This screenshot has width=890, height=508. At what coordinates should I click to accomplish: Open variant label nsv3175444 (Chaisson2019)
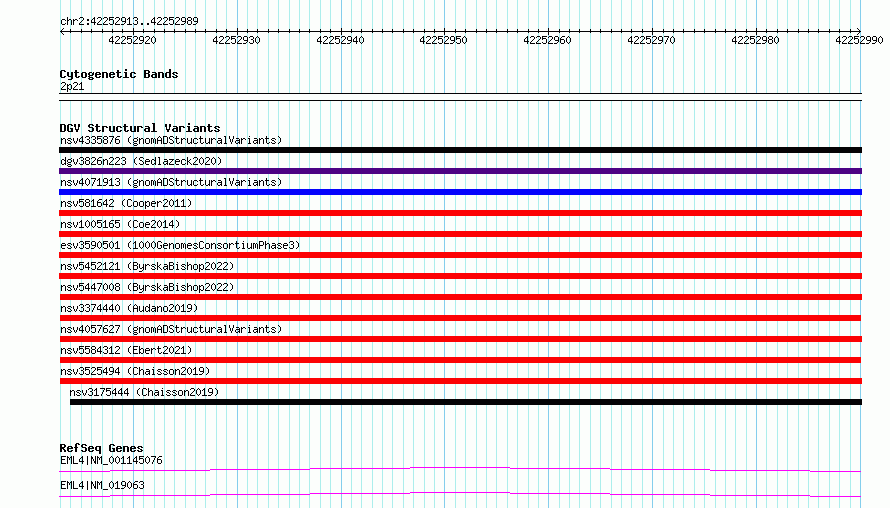(144, 392)
